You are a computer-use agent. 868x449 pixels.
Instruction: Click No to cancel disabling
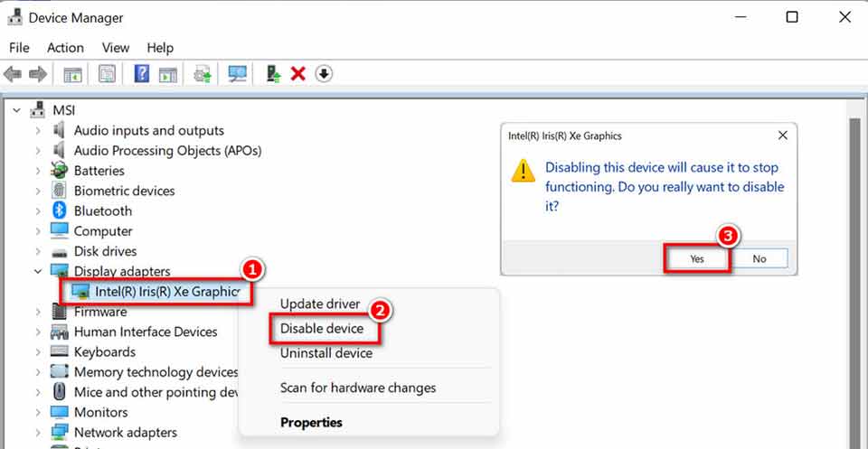[x=759, y=258]
